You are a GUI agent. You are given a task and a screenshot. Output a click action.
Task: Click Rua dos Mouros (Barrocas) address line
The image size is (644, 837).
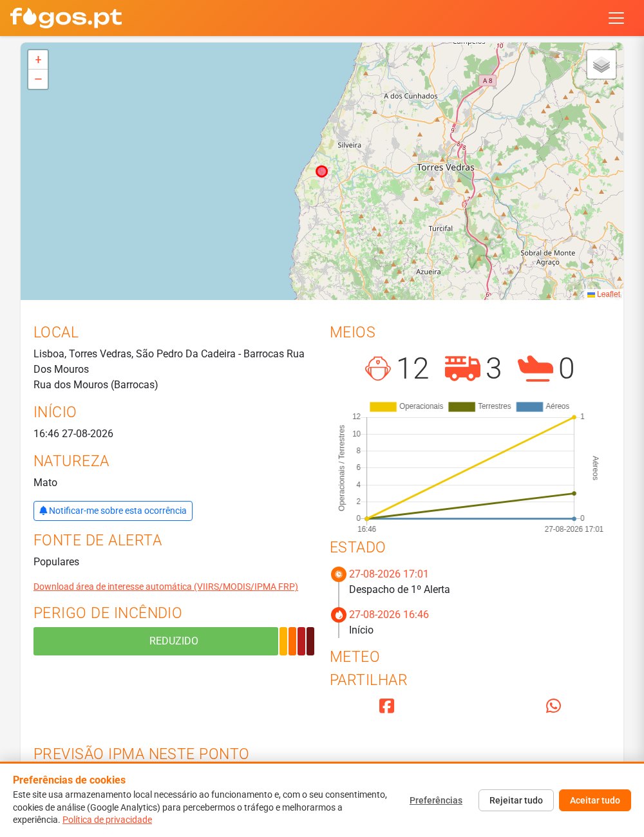click(x=95, y=385)
